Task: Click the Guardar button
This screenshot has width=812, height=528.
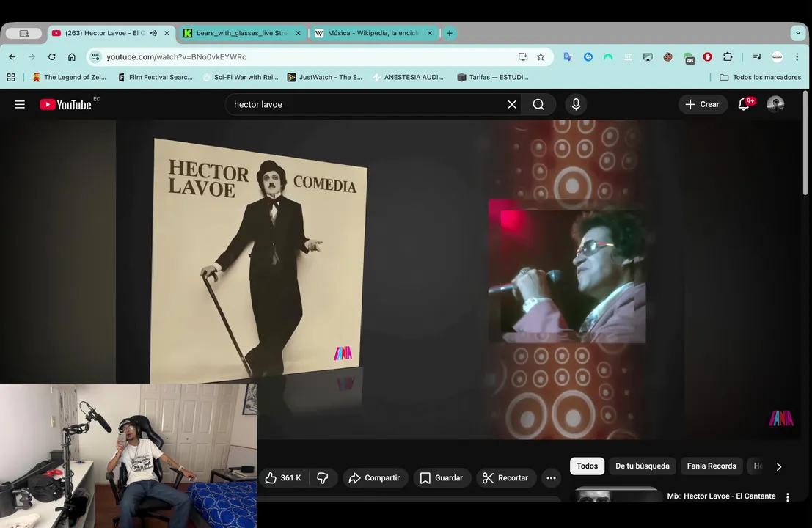Action: pos(442,478)
